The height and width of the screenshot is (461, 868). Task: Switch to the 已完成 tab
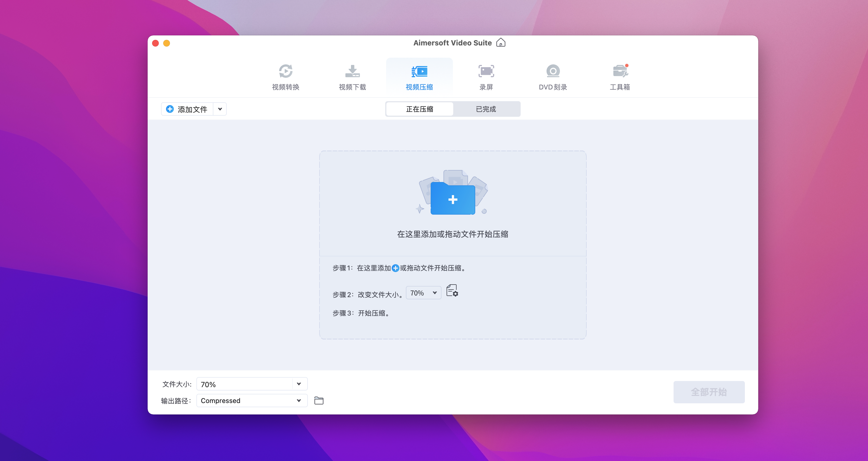pos(486,109)
